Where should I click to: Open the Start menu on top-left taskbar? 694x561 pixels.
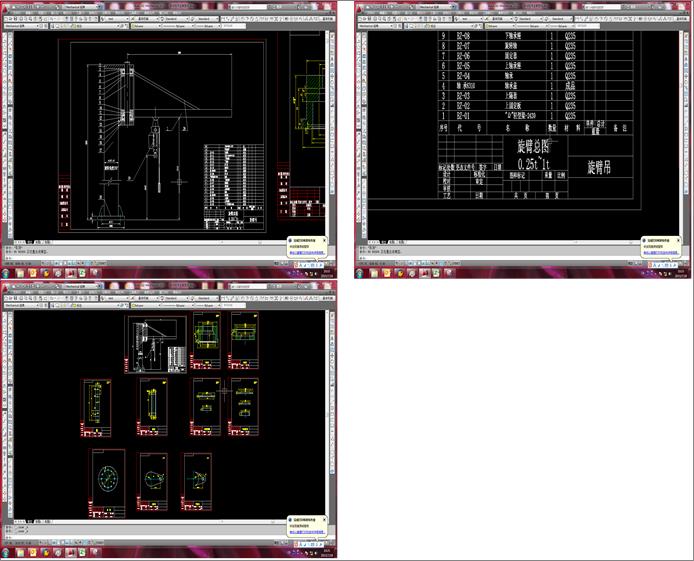pyautogui.click(x=6, y=273)
